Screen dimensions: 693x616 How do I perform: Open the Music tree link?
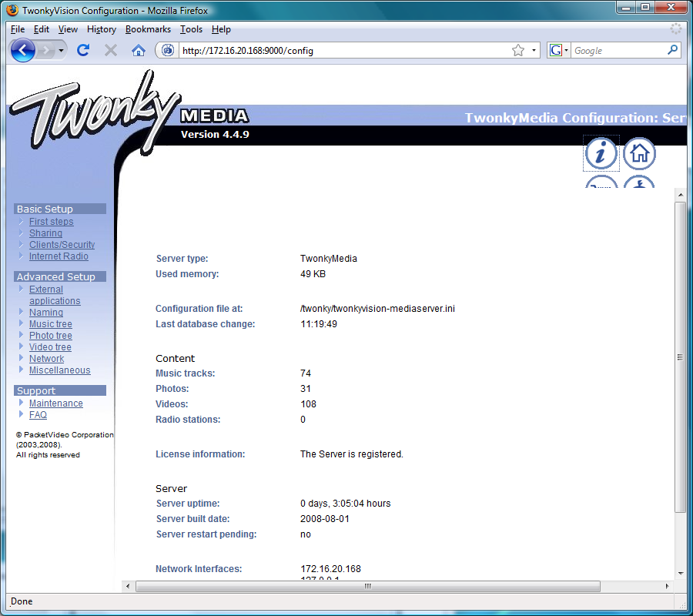point(50,324)
